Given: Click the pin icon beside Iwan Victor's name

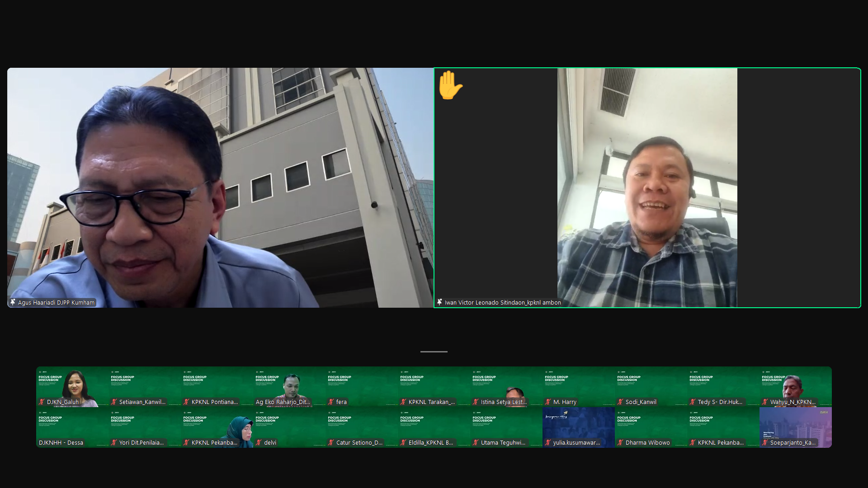Looking at the screenshot, I should (439, 302).
